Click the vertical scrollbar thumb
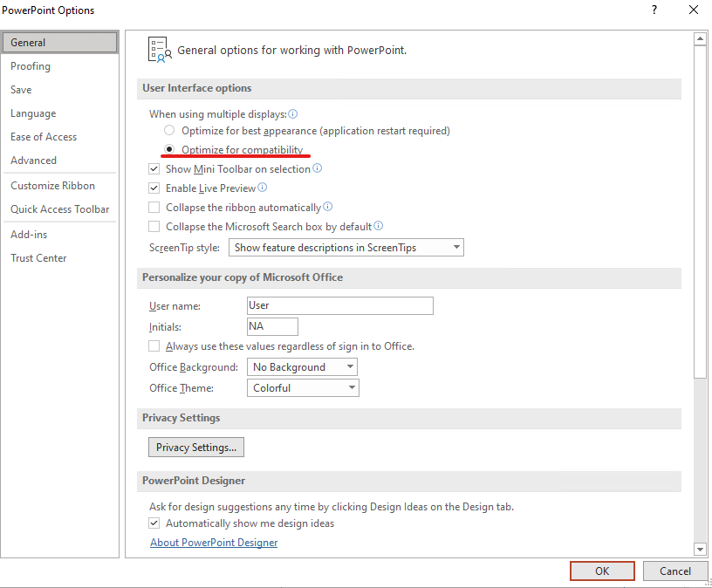Image resolution: width=712 pixels, height=588 pixels. (700, 212)
